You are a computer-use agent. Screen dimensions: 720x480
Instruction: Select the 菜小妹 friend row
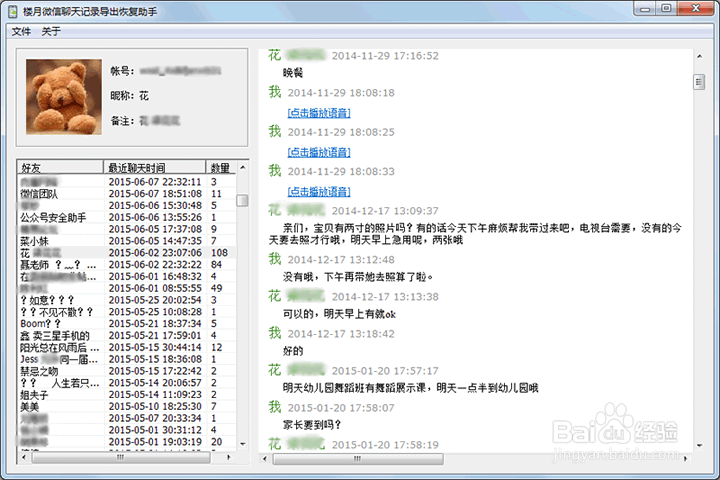click(x=127, y=241)
